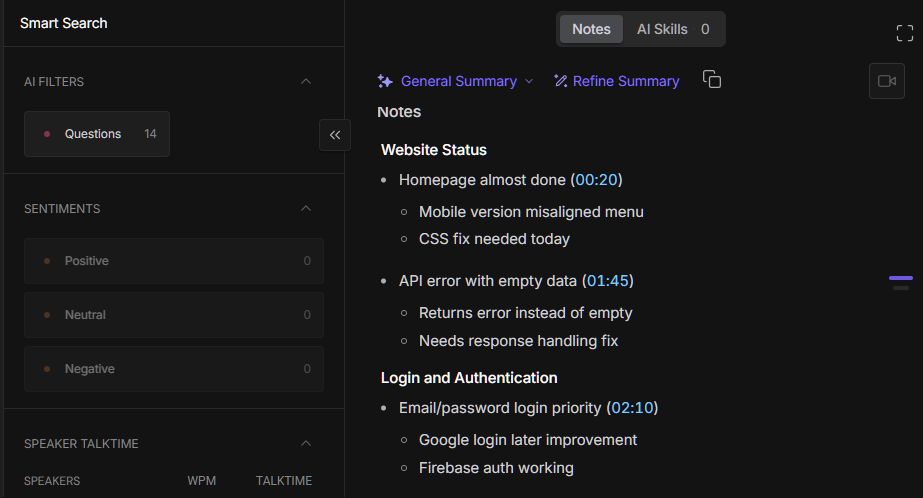Collapse the Sentiments section
Image resolution: width=923 pixels, height=498 pixels.
pos(306,208)
